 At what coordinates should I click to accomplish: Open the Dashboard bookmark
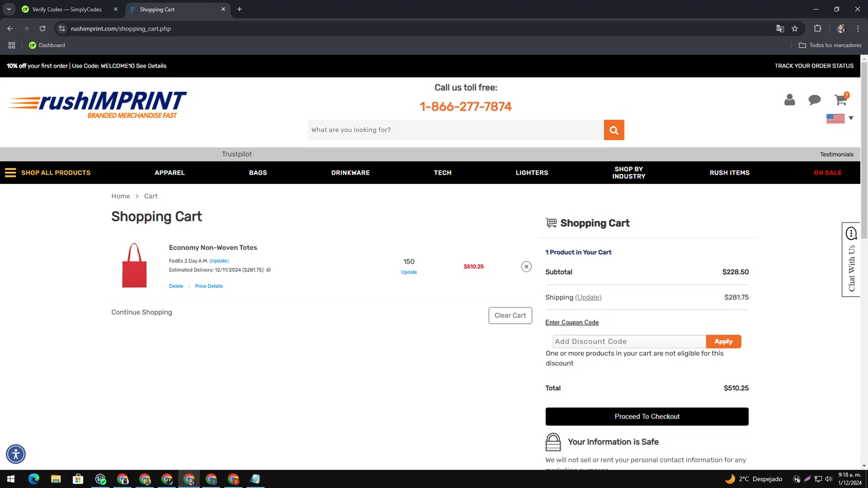click(47, 45)
